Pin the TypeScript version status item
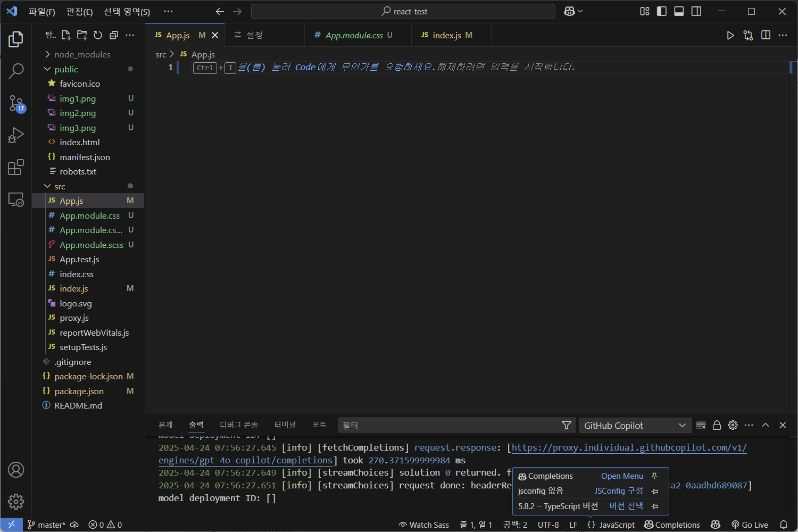This screenshot has width=798, height=532. pos(655,506)
